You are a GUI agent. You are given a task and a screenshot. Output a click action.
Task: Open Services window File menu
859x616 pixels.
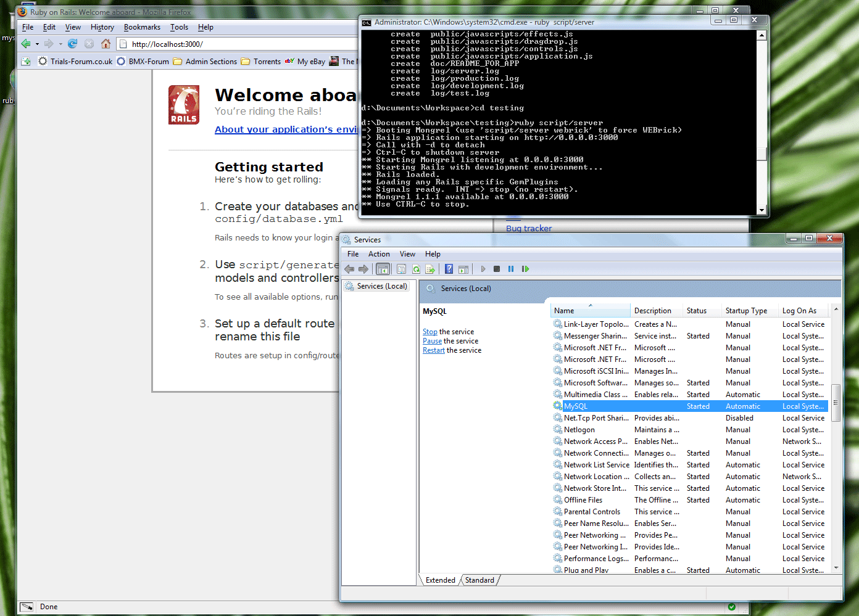[353, 254]
